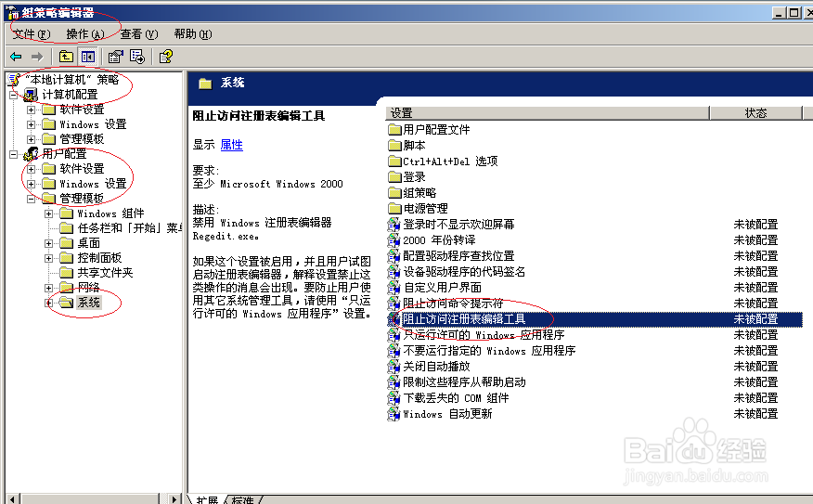Click the Export list toolbar icon
This screenshot has height=504, width=813.
point(137,57)
